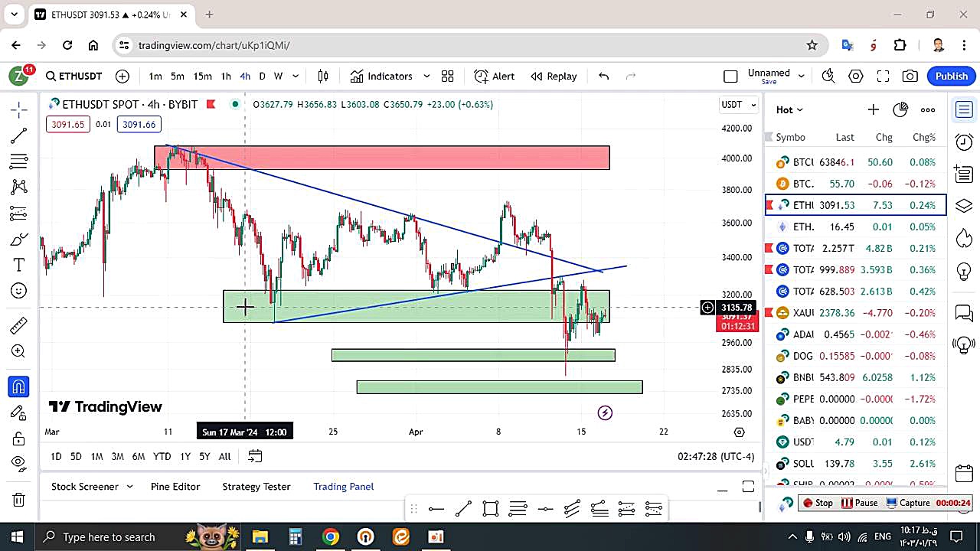Switch to the Pine Editor tab
Screen dimensions: 980x551
pyautogui.click(x=175, y=487)
